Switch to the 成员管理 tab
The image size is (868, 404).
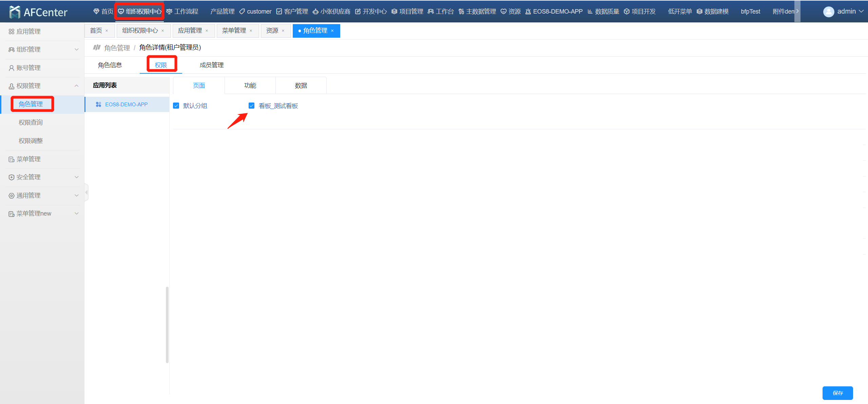click(x=211, y=65)
